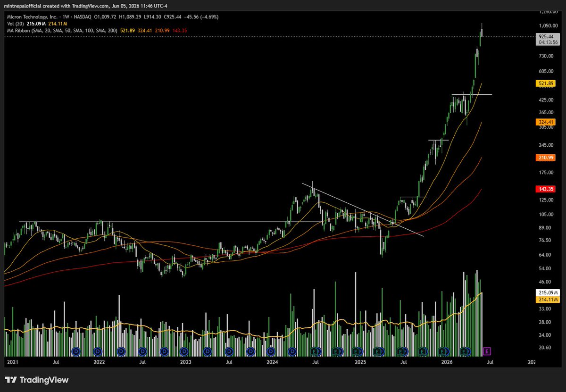566x392 pixels.
Task: Click the first green earnings E marker
Action: point(315,351)
